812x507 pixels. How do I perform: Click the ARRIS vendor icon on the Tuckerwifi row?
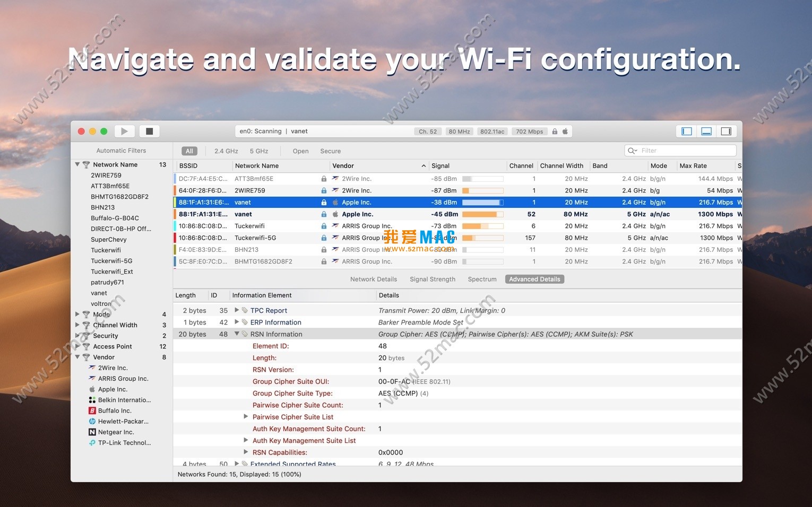point(335,226)
